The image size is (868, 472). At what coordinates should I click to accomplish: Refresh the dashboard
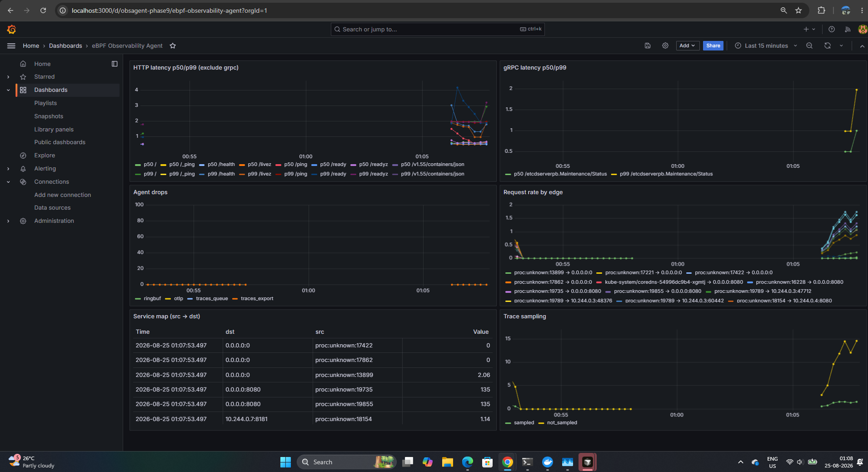(828, 46)
